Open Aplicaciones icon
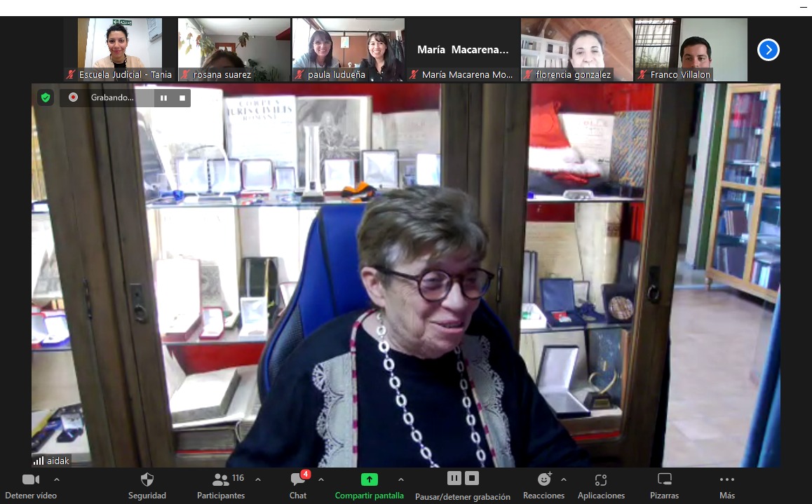Viewport: 812px width, 504px height. [x=601, y=480]
